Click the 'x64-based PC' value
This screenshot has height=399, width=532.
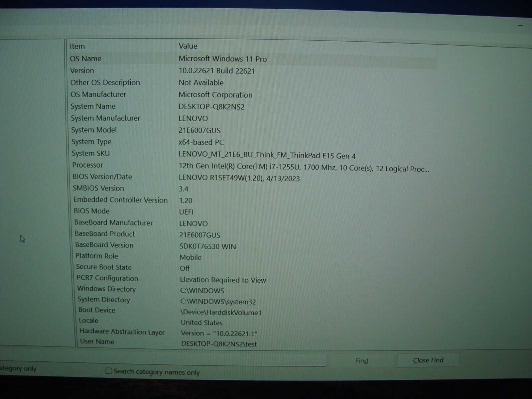pos(201,142)
